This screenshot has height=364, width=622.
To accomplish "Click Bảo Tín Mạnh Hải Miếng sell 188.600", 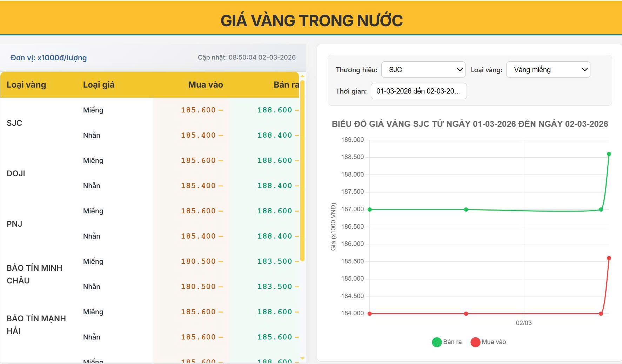I will click(x=275, y=312).
